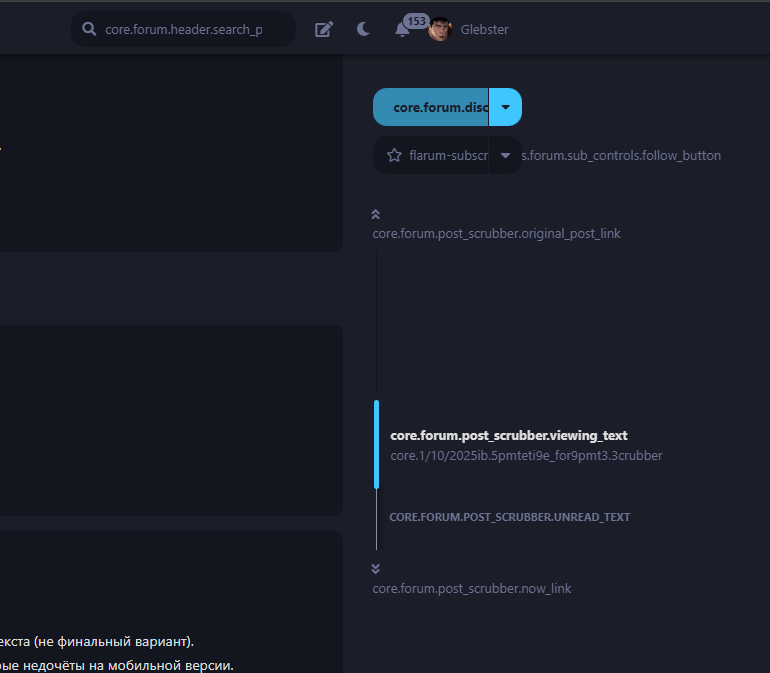The image size is (770, 673).
Task: Open the compose new discussion pencil icon
Action: point(324,29)
